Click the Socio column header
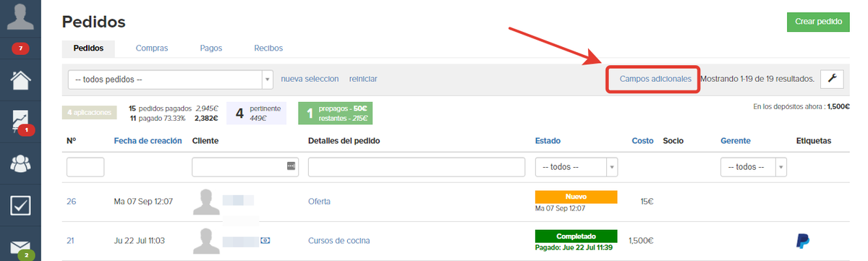868x261 pixels. pos(673,140)
